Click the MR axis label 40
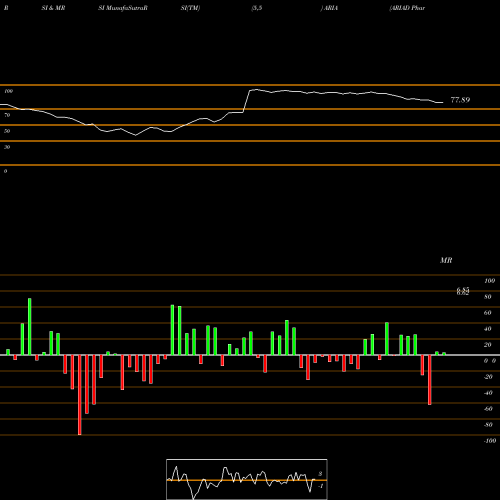500x500 pixels. pos(488,329)
